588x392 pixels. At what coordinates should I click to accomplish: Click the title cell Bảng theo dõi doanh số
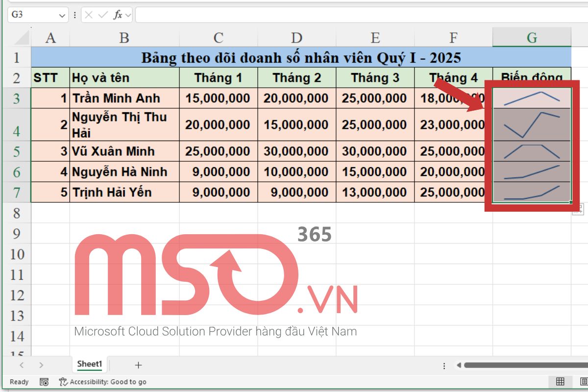[x=301, y=57]
